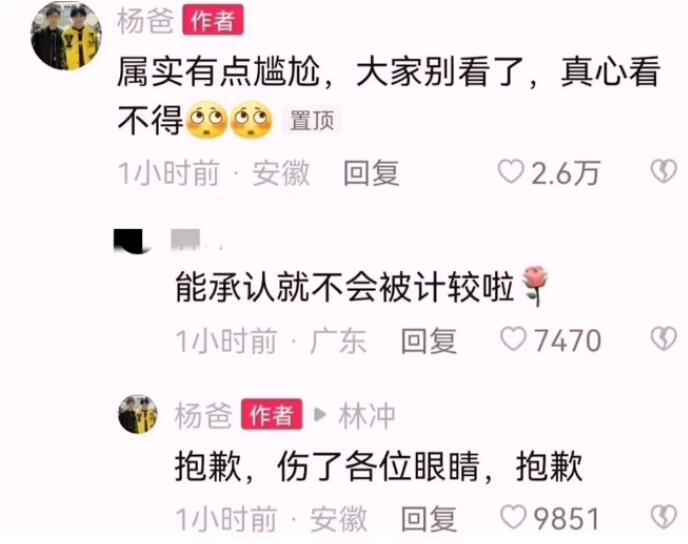Image resolution: width=688 pixels, height=544 pixels.
Task: Open the blurred commenter's avatar
Action: (x=130, y=241)
